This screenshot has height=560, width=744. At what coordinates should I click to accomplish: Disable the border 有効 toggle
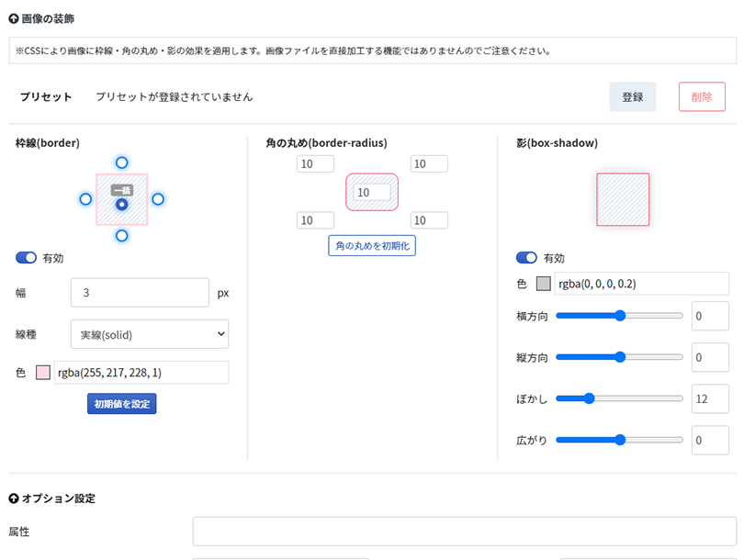(x=26, y=257)
